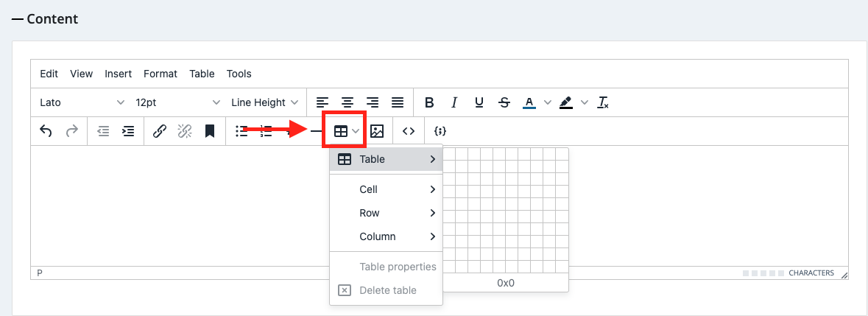This screenshot has width=868, height=316.
Task: Click the bookmark anchor icon
Action: point(210,131)
